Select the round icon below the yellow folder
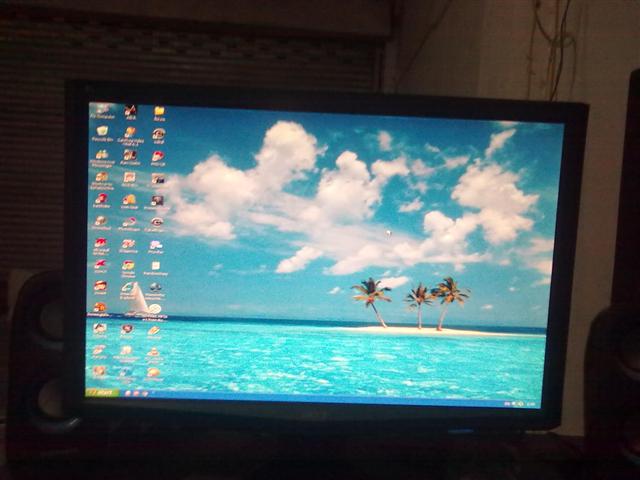 [x=158, y=133]
